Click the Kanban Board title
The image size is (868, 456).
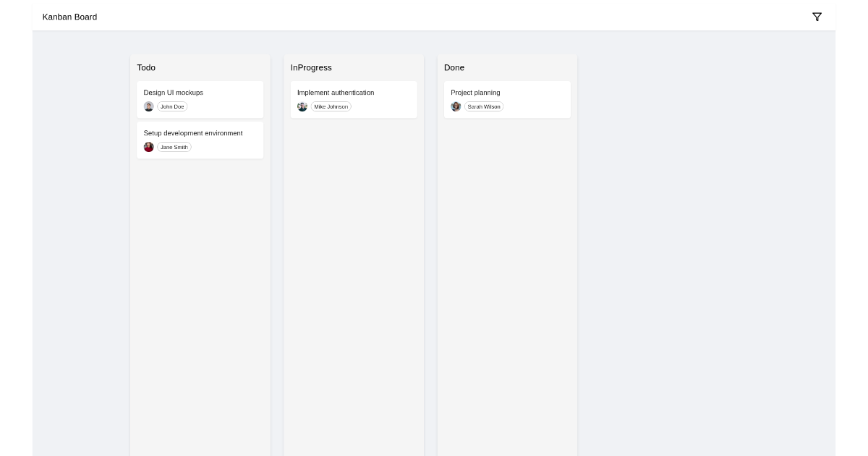pyautogui.click(x=69, y=17)
